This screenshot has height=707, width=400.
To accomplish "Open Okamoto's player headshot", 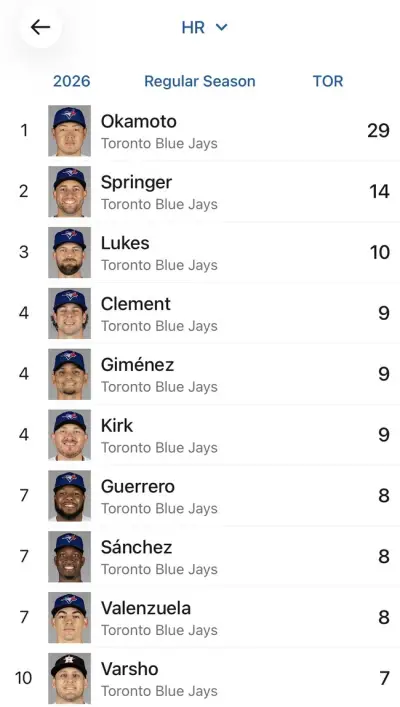I will click(x=69, y=131).
